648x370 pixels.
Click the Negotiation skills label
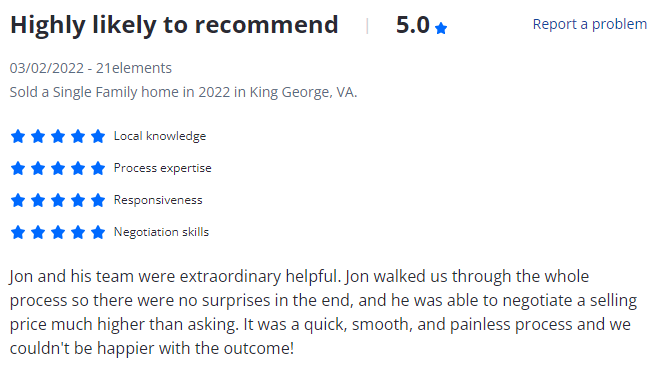[161, 232]
